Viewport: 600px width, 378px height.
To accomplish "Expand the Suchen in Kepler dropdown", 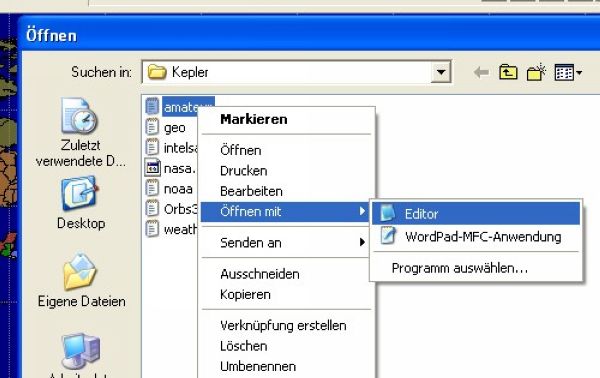I will point(441,72).
